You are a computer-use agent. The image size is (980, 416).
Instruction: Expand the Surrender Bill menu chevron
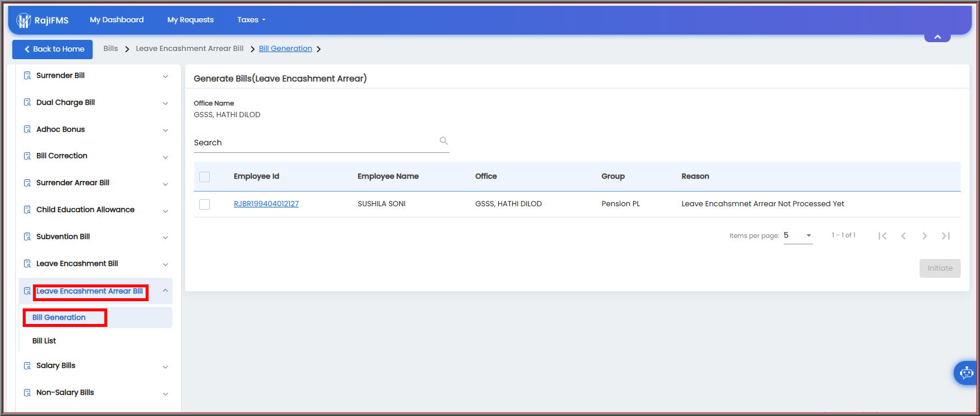pos(165,76)
